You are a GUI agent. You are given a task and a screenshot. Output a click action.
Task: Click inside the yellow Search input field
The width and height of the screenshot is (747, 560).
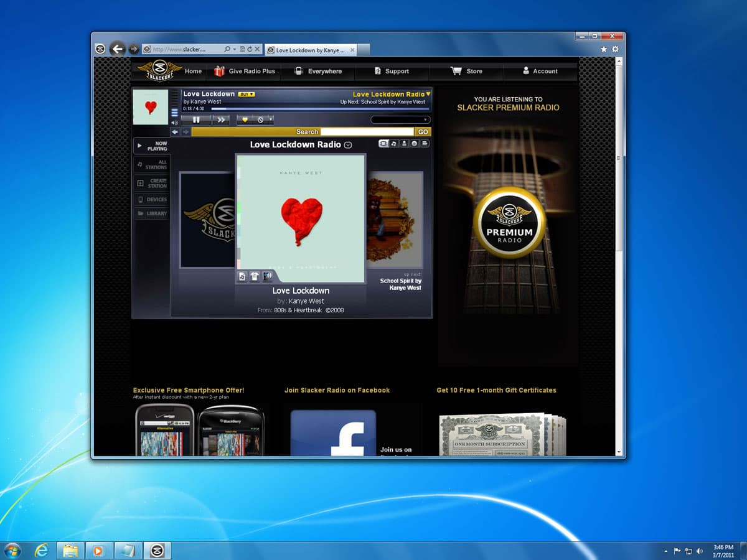(367, 132)
